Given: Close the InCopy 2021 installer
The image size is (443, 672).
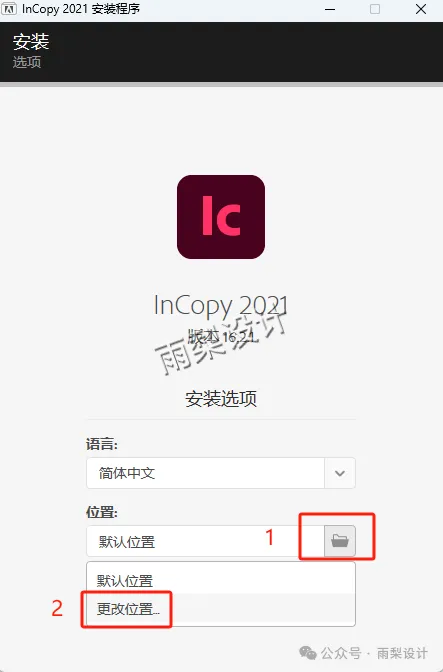Looking at the screenshot, I should point(421,9).
